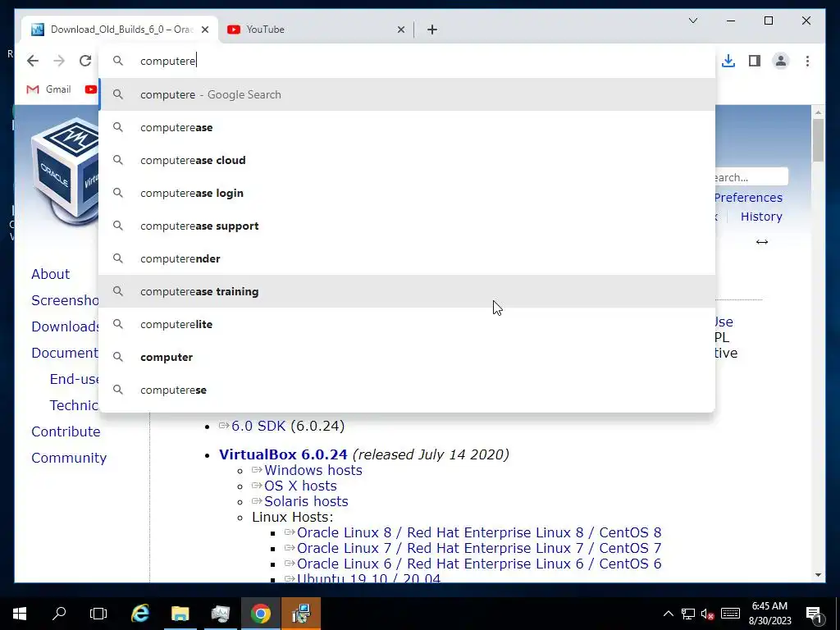Viewport: 840px width, 630px height.
Task: Choose the 'computerease support' suggestion
Action: tap(407, 226)
